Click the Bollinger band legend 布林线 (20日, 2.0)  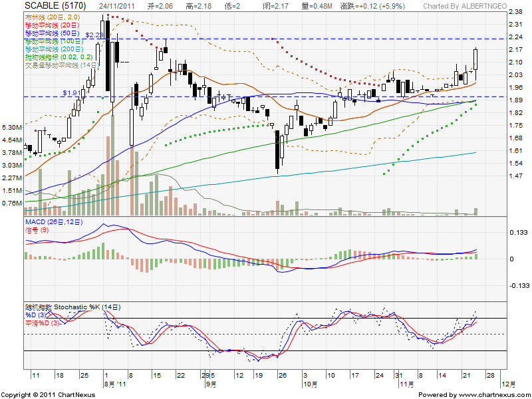52,16
